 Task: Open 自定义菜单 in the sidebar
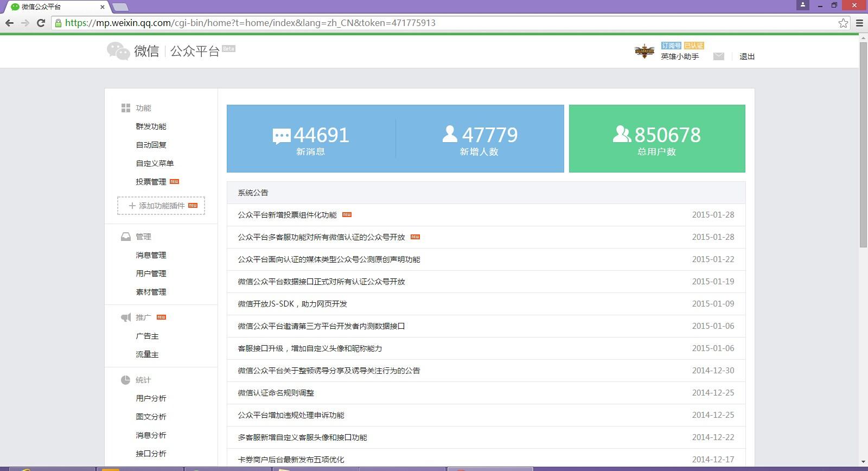click(155, 163)
